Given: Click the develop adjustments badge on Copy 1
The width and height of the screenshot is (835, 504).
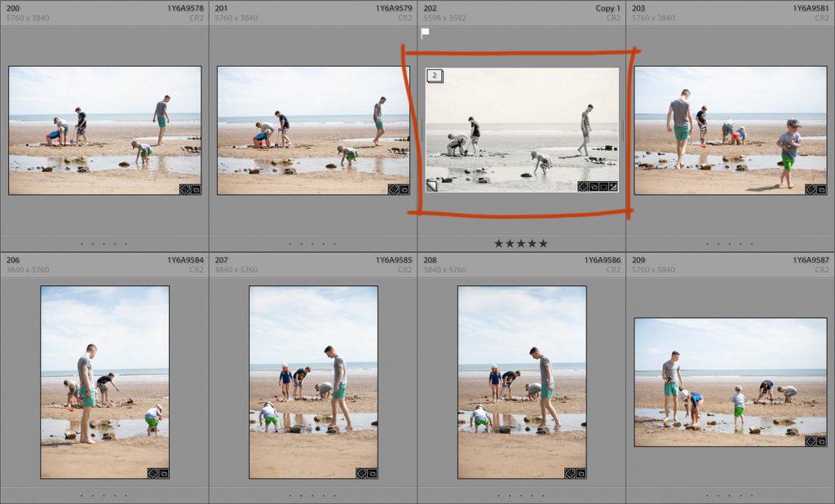Looking at the screenshot, I should pos(613,187).
